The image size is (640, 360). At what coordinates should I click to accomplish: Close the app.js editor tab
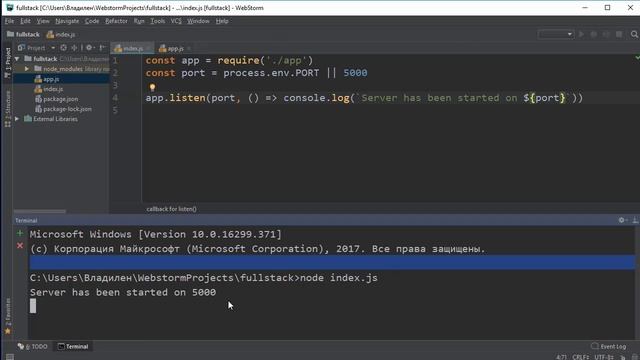189,48
